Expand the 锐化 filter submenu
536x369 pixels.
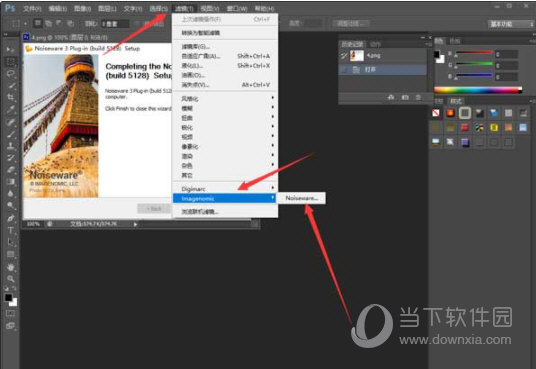[x=225, y=128]
